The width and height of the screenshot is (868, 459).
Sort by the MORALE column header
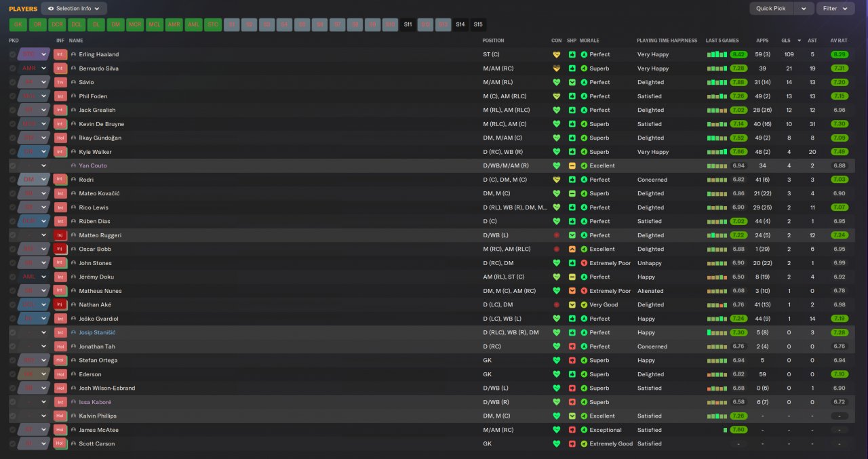(589, 41)
